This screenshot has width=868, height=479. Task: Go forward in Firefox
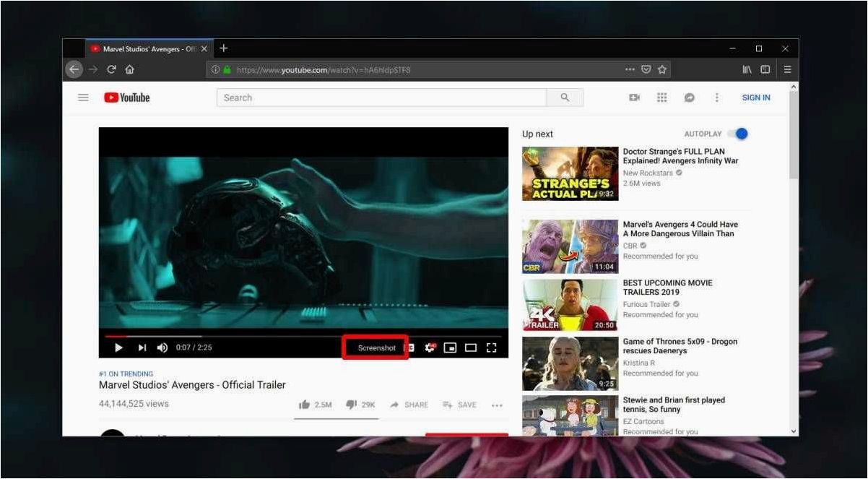(x=92, y=69)
